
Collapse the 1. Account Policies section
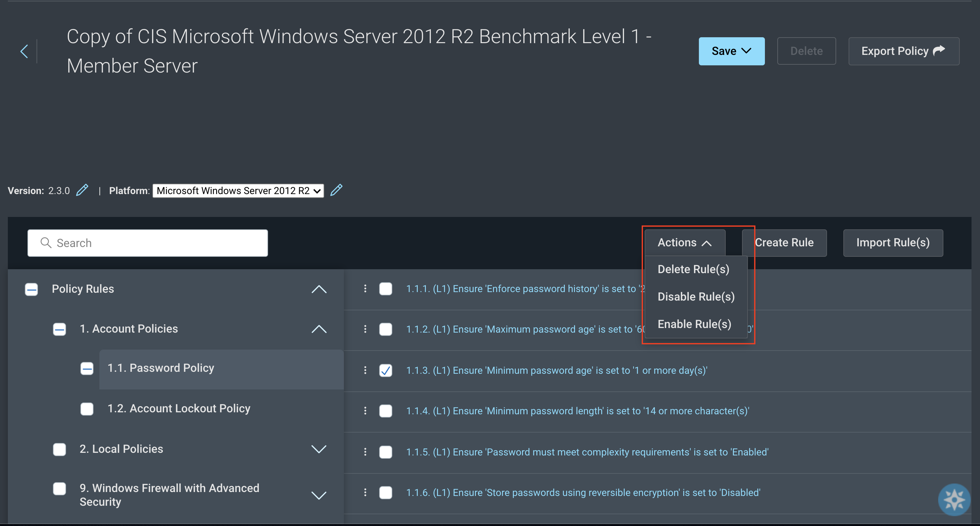(x=319, y=329)
